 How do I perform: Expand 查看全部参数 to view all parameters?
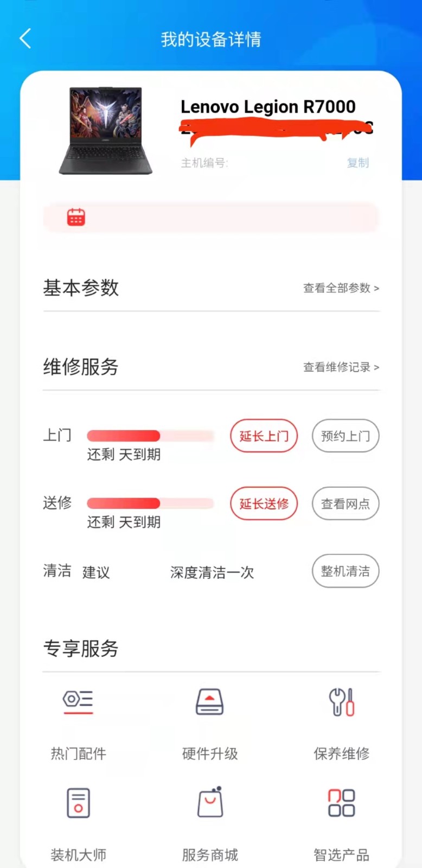(341, 288)
